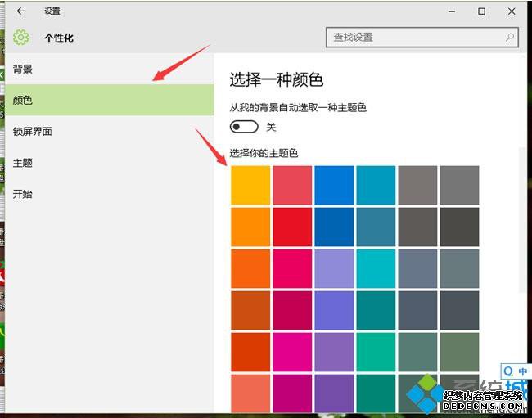Click the 选择一种颜色 heading
Image resolution: width=532 pixels, height=418 pixels.
click(x=276, y=79)
